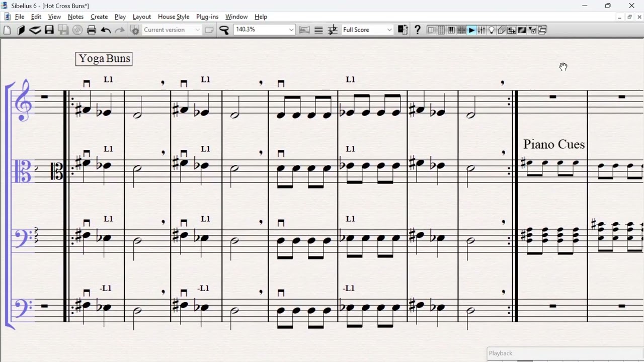
Task: Open the Parts window icon
Action: 502,30
